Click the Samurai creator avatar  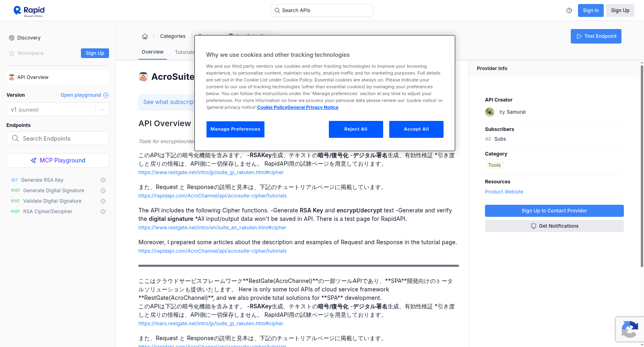[x=490, y=112]
